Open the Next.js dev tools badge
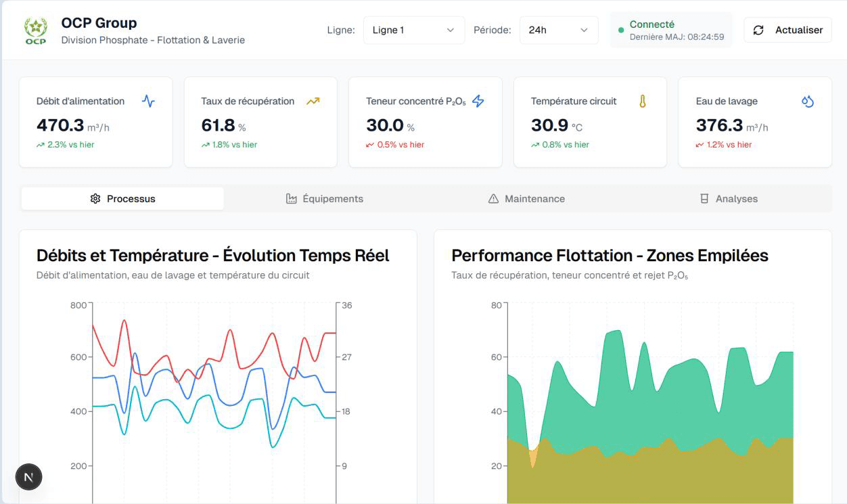847x504 pixels. [29, 477]
